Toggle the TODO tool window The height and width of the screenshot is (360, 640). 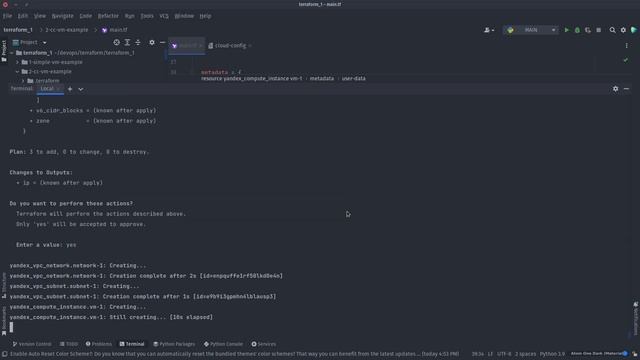pyautogui.click(x=69, y=344)
